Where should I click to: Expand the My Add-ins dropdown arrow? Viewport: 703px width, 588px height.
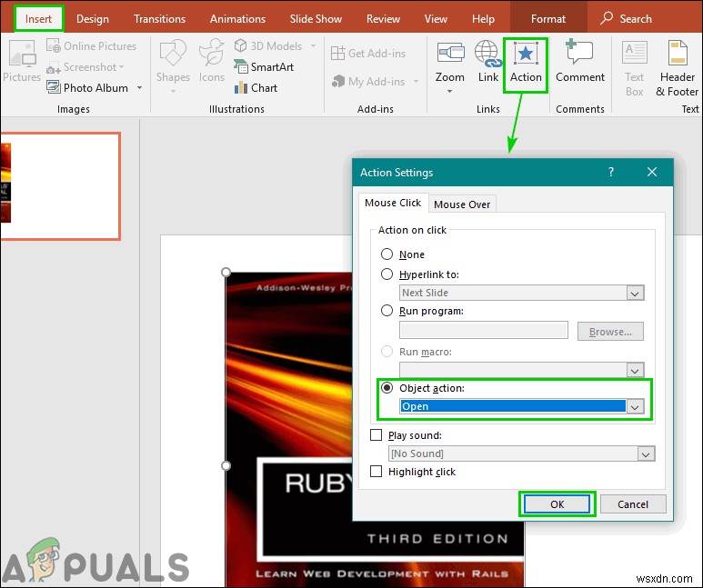click(416, 82)
